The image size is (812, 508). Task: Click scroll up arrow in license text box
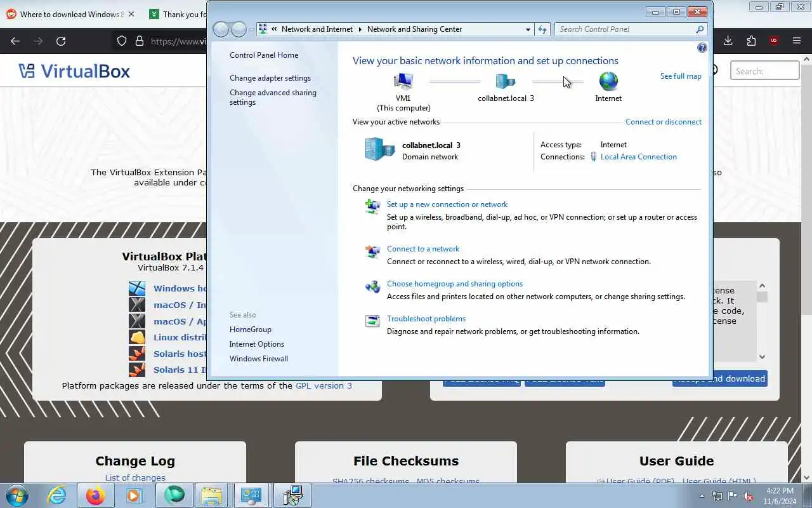762,286
